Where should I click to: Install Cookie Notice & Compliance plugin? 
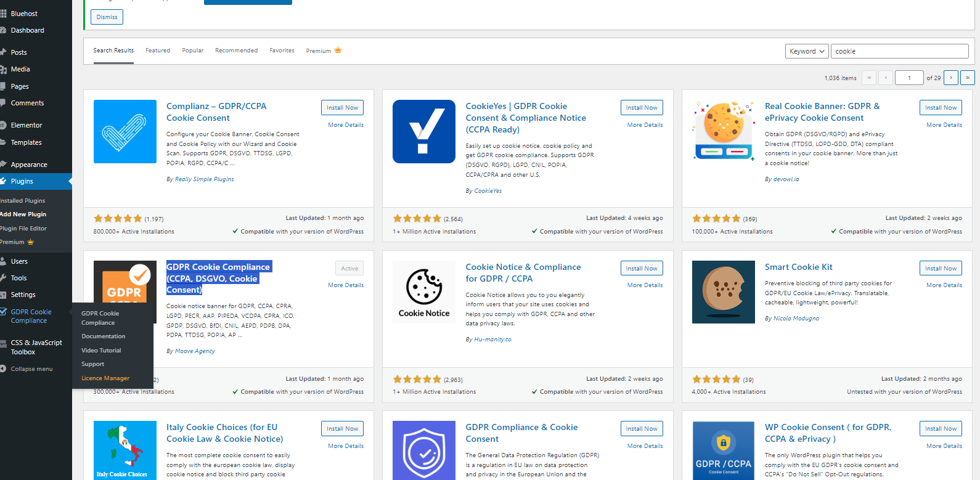coord(642,268)
